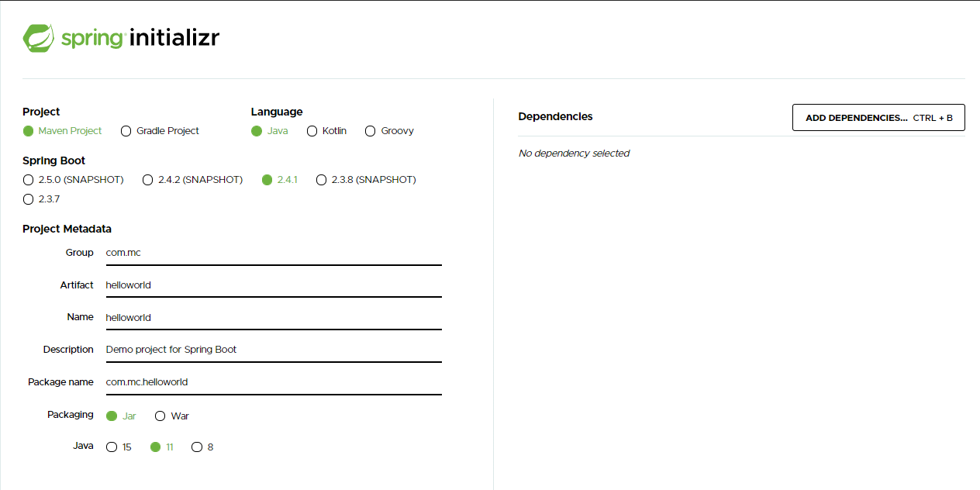Click the Artifact label
The width and height of the screenshot is (980, 490).
(77, 285)
